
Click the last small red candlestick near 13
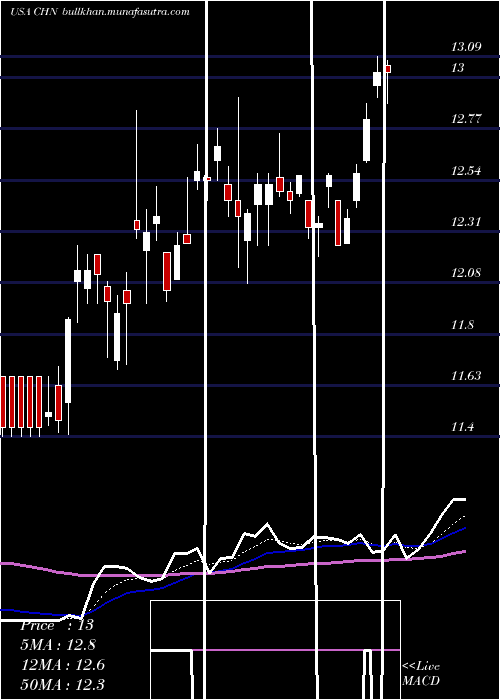click(x=388, y=69)
